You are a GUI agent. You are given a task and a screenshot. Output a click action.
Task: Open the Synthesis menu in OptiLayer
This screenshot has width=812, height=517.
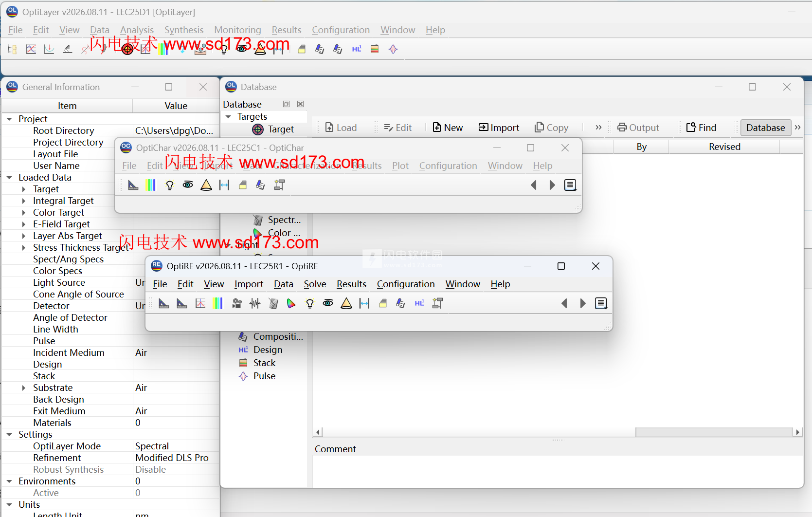[x=184, y=30]
